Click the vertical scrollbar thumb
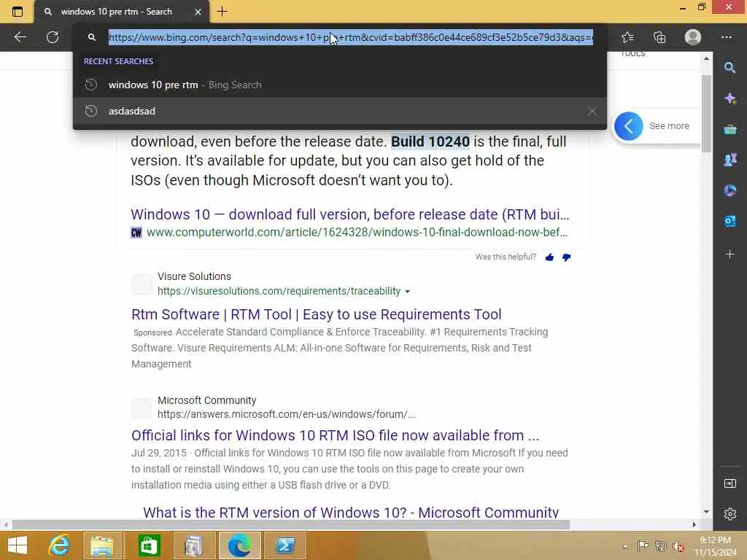This screenshot has width=747, height=560. click(x=706, y=113)
